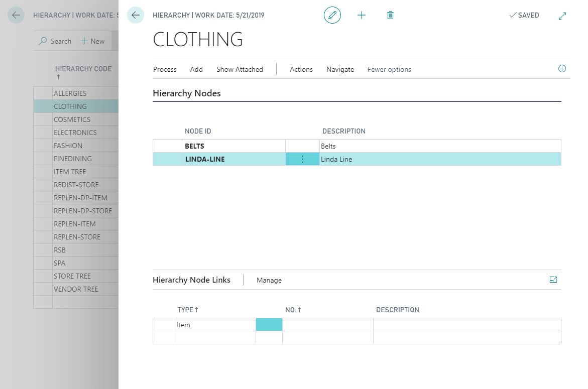This screenshot has height=389, width=588.
Task: Expand the Manage menu for node links
Action: point(269,280)
